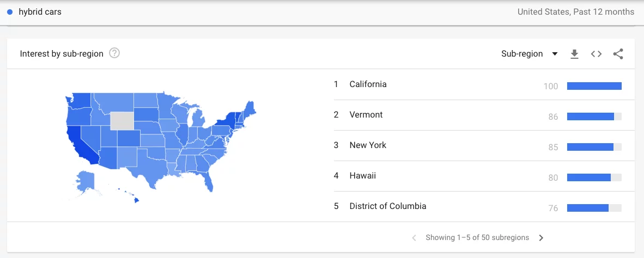This screenshot has height=258, width=644.
Task: Open New York from the ranked list
Action: pos(368,145)
